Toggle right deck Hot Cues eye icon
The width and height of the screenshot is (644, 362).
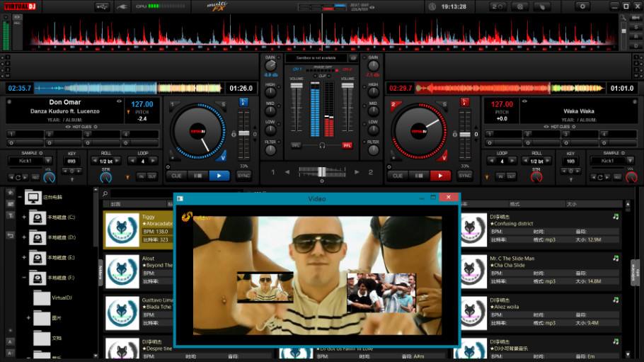pyautogui.click(x=546, y=127)
